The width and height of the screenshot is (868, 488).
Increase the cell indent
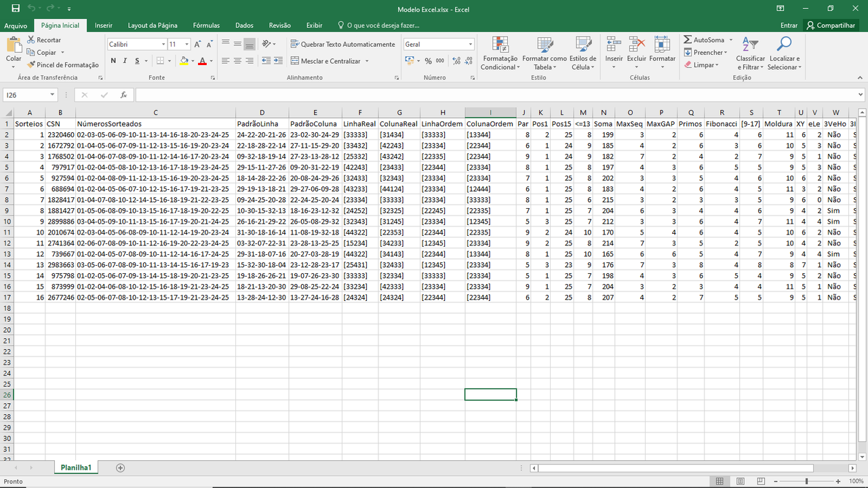pyautogui.click(x=279, y=61)
